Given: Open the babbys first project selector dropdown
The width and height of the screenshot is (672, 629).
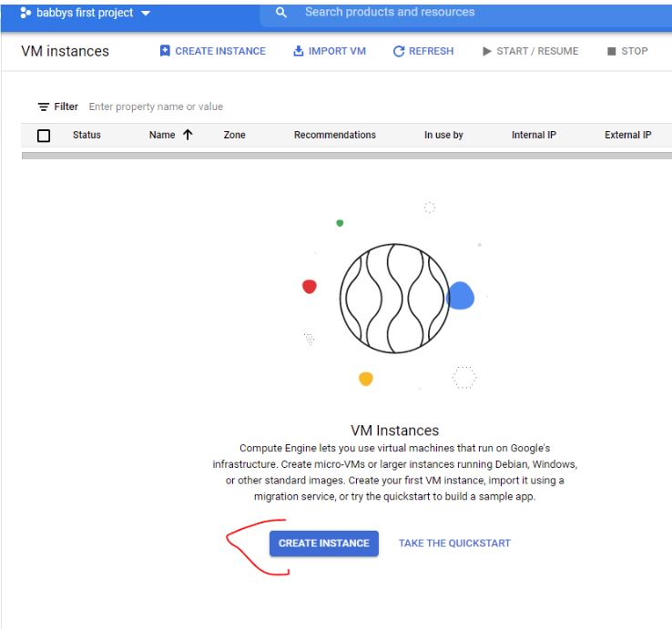Looking at the screenshot, I should click(86, 13).
